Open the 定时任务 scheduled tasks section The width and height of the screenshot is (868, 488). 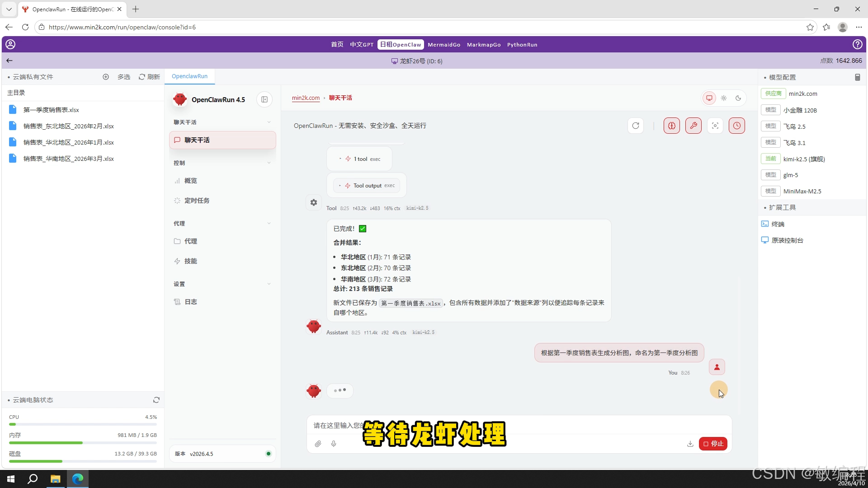(197, 201)
